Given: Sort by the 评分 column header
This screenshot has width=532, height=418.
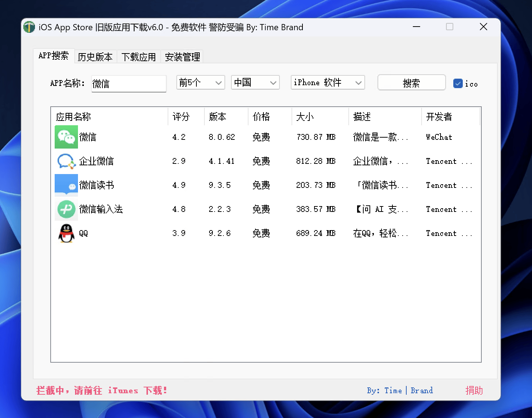Looking at the screenshot, I should tap(181, 117).
